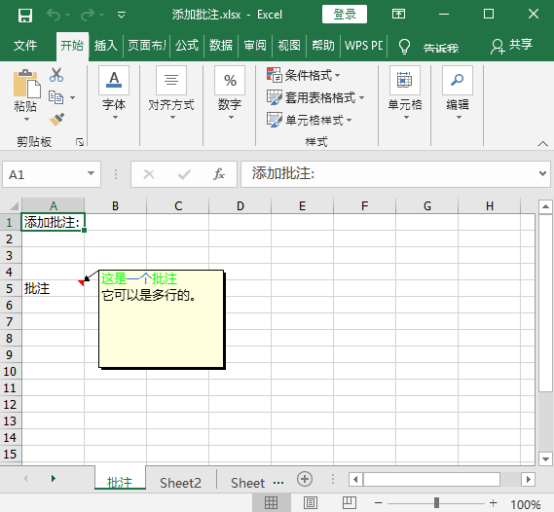Open the 数字 number format group
Viewport: 554px width, 512px height.
230,94
